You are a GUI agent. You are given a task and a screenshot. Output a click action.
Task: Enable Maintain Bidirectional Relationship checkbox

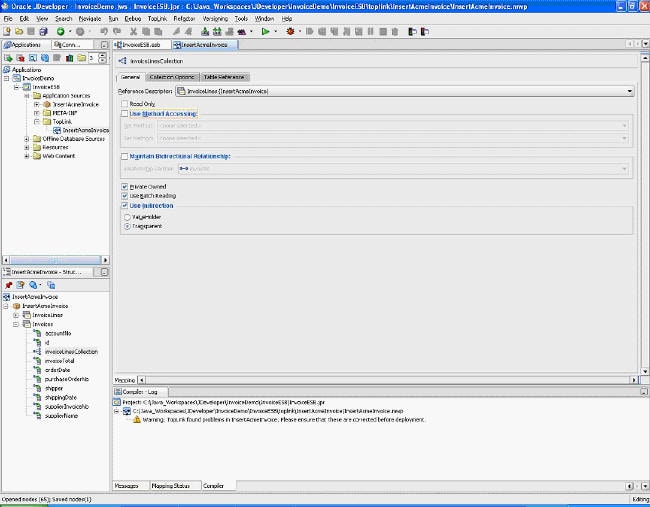point(124,157)
